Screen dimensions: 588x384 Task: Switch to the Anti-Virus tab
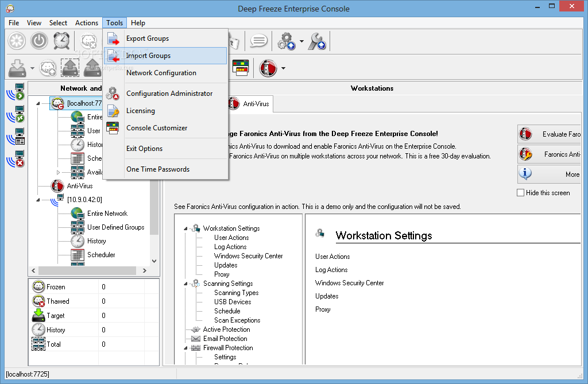pyautogui.click(x=250, y=104)
